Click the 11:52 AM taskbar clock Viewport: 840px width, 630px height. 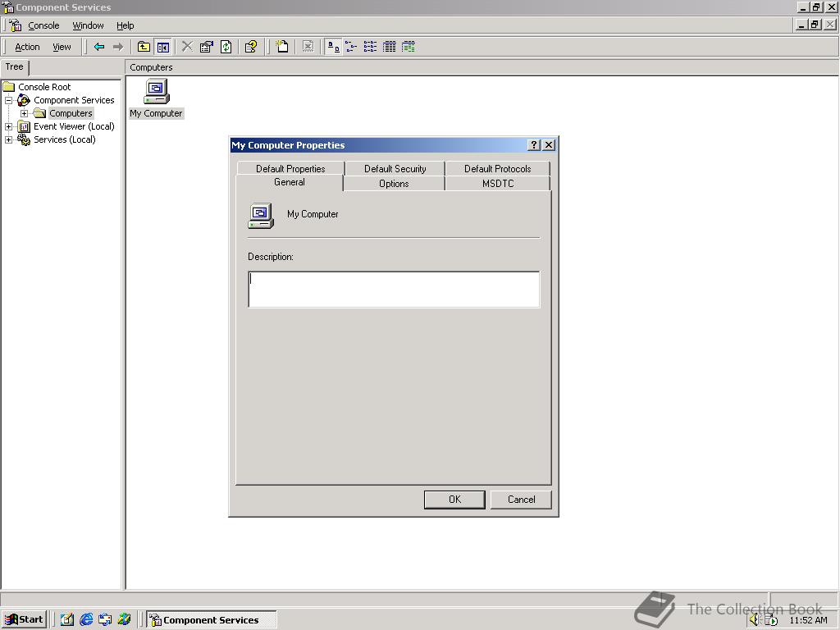point(808,620)
